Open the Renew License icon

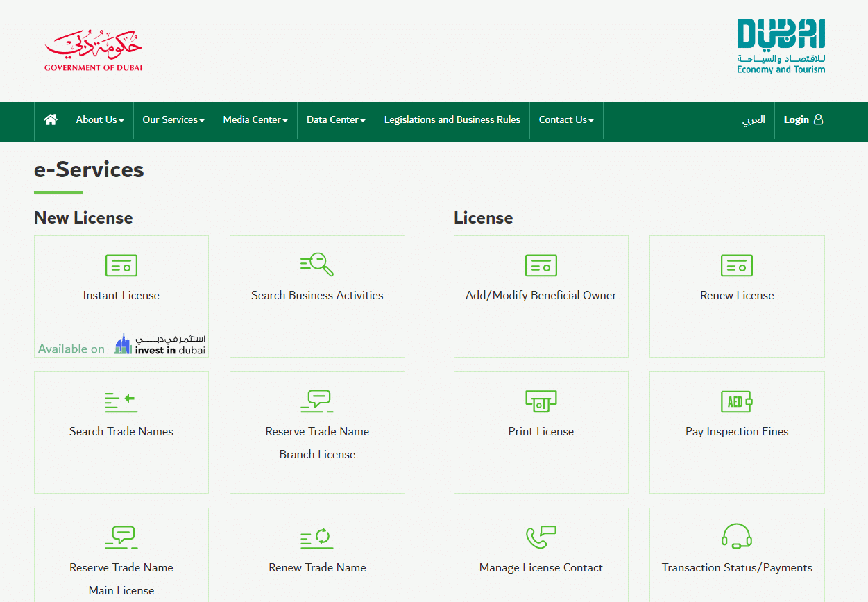[736, 265]
